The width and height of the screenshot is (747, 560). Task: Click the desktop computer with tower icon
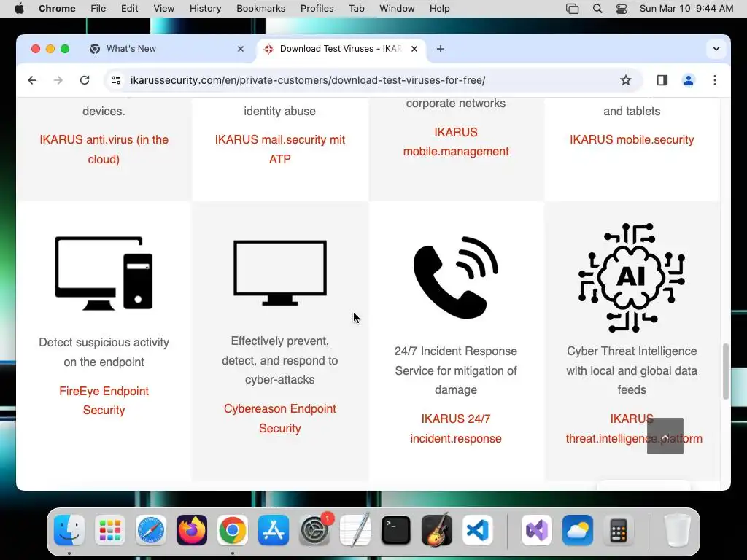click(104, 273)
